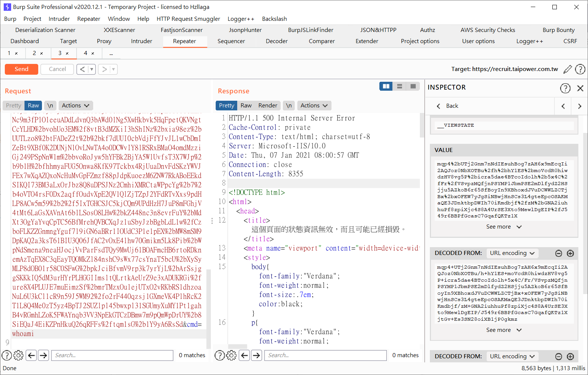Change first DECODED FROM URL encoding dropdown
Viewport: 588px width, 375px height.
tap(512, 253)
